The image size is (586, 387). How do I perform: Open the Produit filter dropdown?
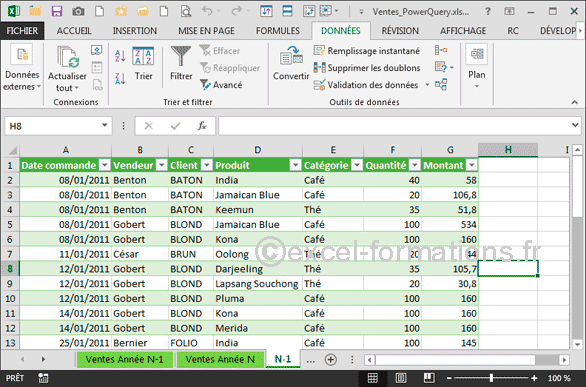coord(295,165)
